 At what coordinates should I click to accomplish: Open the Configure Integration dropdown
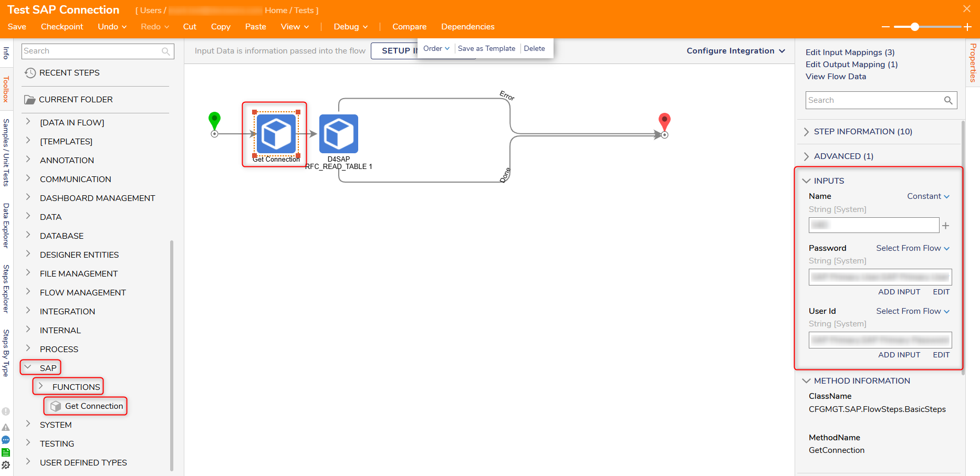tap(736, 51)
